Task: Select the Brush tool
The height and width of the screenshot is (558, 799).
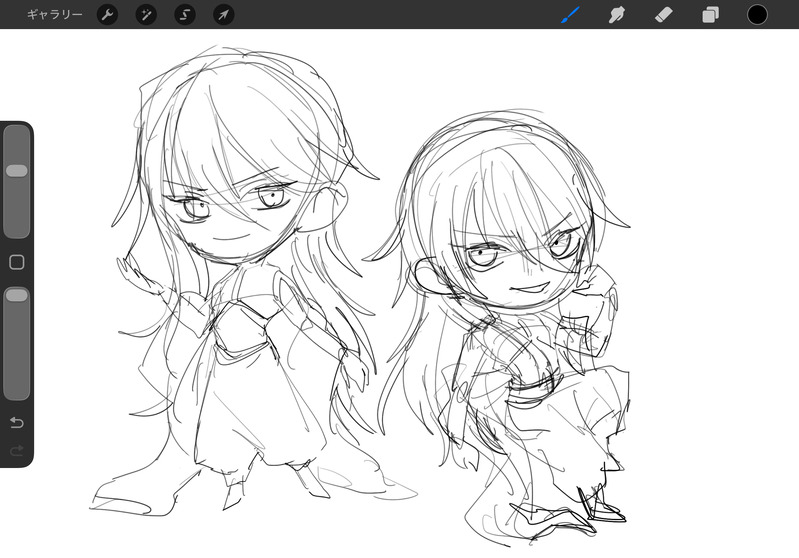Action: tap(570, 15)
